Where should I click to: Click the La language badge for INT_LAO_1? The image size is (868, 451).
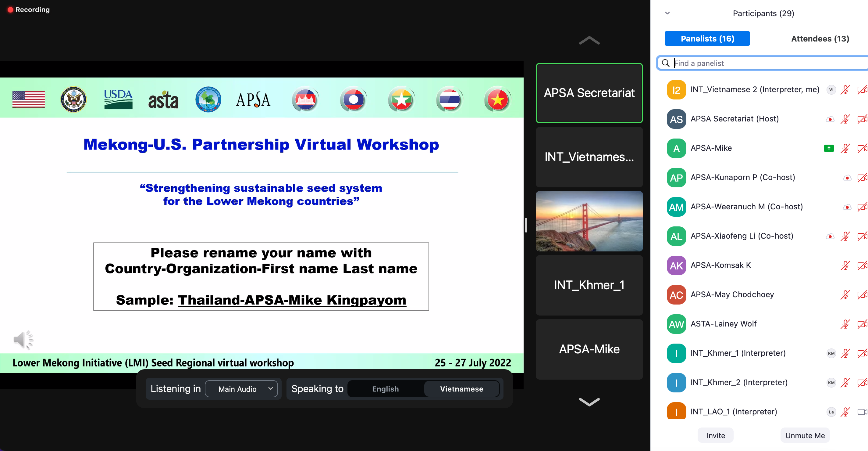831,412
